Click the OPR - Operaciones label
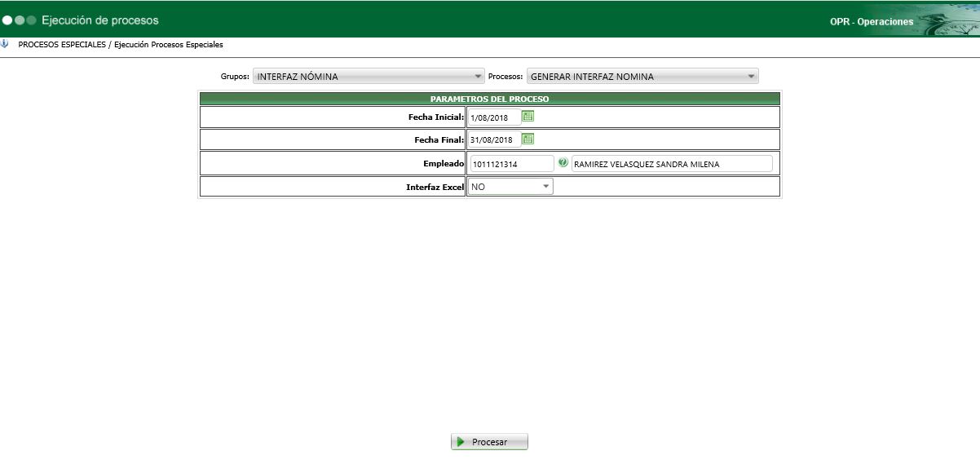 (x=872, y=22)
